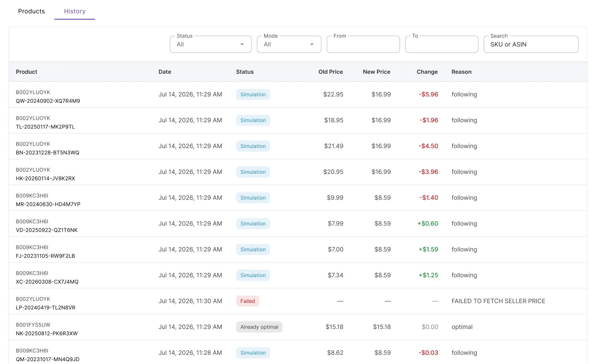The height and width of the screenshot is (364, 596).
Task: Click the optimal reason text
Action: (462, 327)
